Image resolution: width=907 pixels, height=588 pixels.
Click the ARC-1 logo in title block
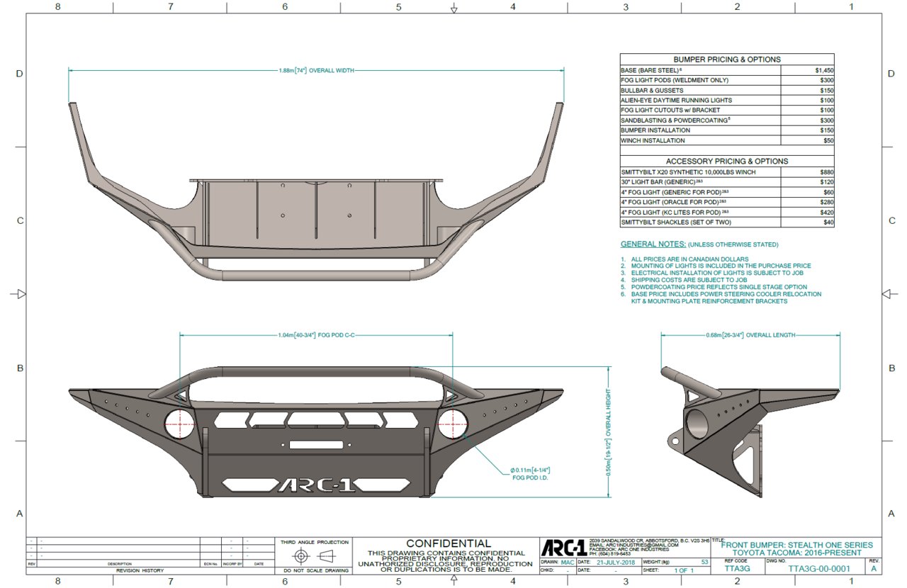tap(564, 548)
